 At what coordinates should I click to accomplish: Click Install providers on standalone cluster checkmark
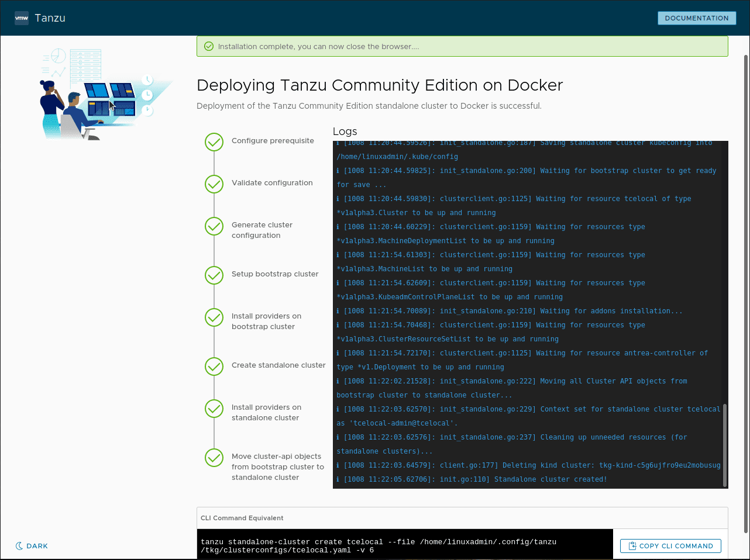pyautogui.click(x=214, y=409)
